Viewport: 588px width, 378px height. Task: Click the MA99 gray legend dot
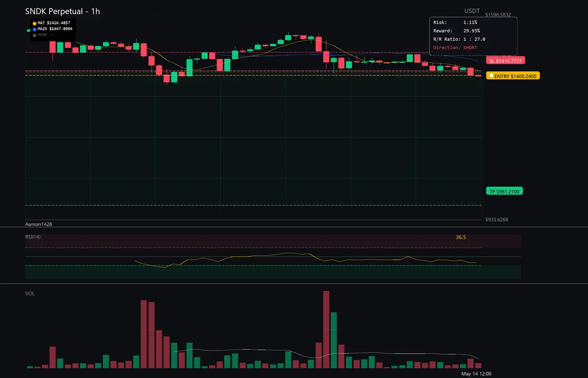click(x=34, y=35)
